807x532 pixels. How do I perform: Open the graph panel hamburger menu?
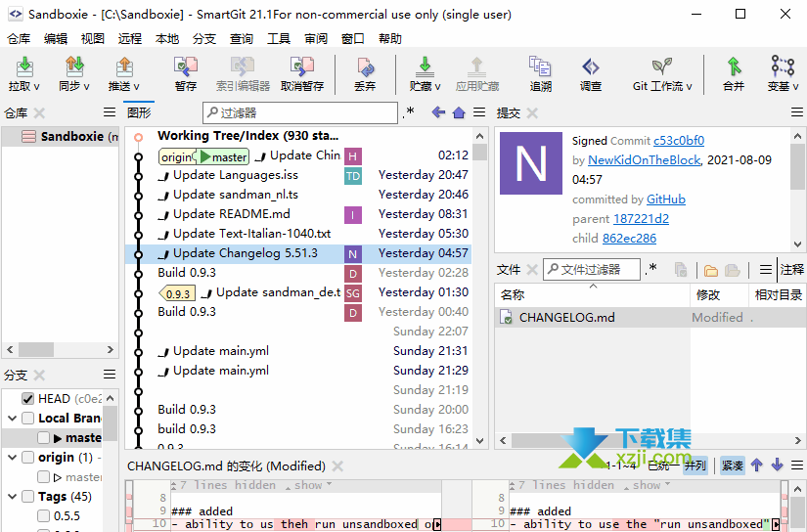(479, 112)
